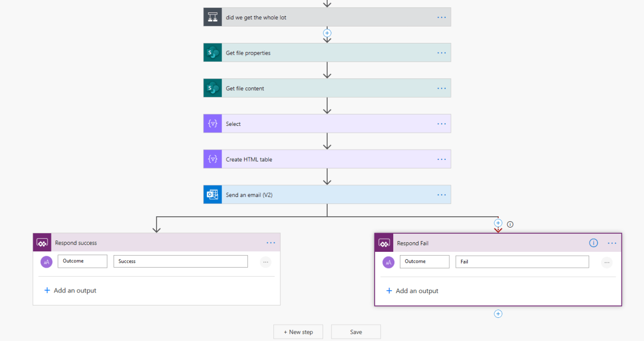Expand the Select action card
Viewport: 644px width, 341px height.
click(x=328, y=124)
